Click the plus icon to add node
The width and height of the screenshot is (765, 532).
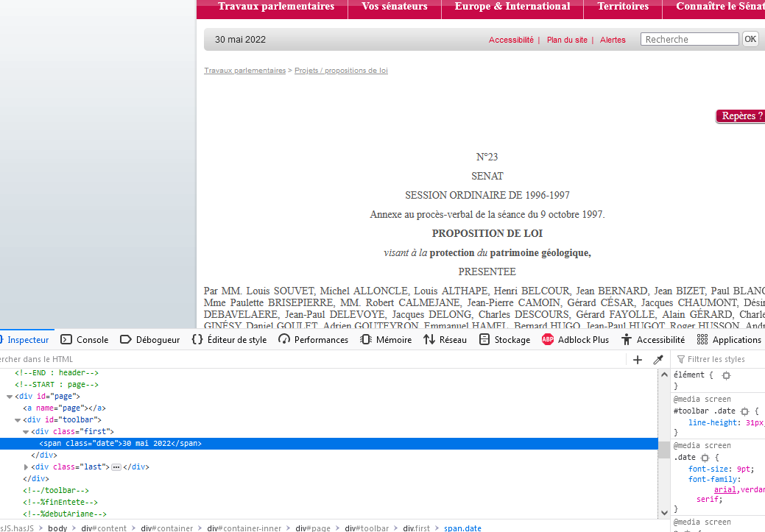638,360
